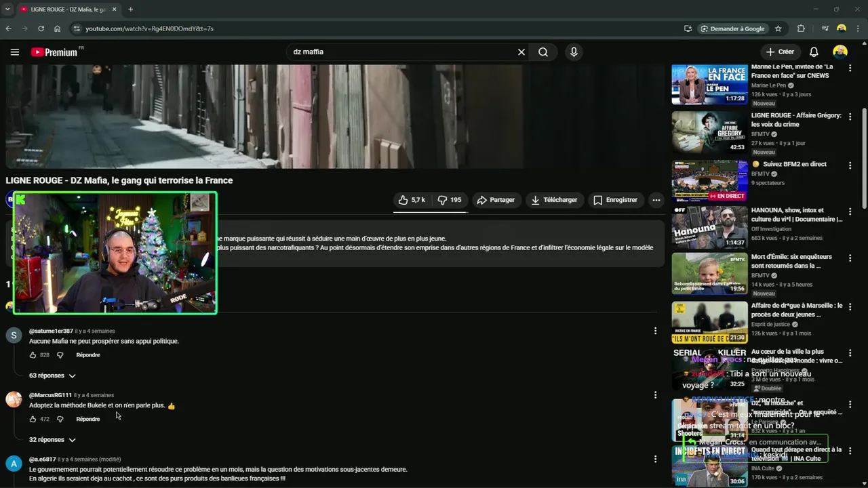This screenshot has height=488, width=868.
Task: Open options for Affaire Grégory video
Action: point(850,117)
